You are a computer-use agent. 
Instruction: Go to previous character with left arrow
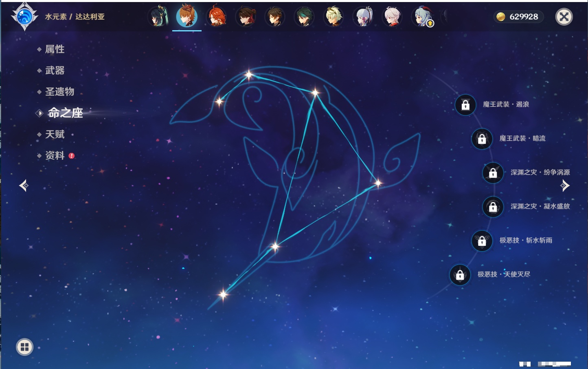[x=24, y=186]
